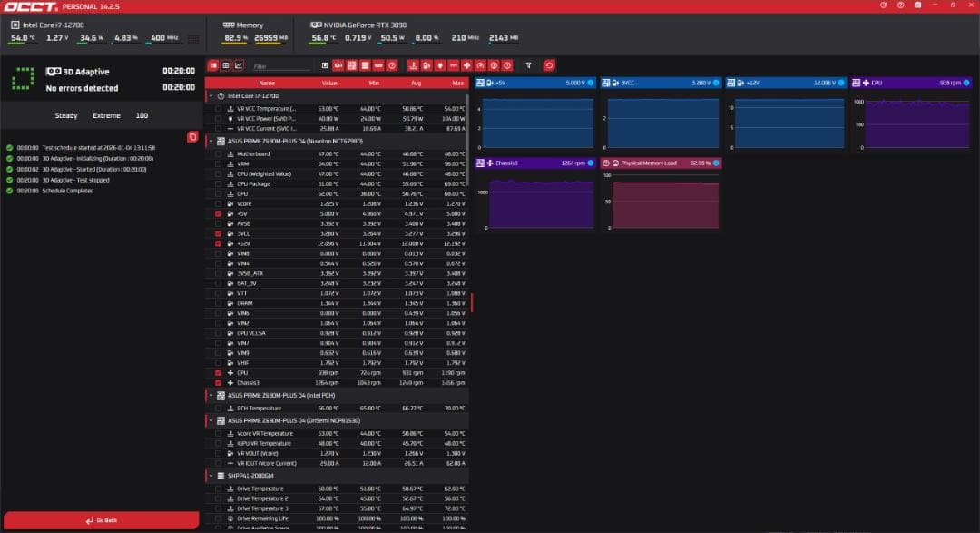
Task: Switch to graph view icon
Action: pyautogui.click(x=239, y=65)
